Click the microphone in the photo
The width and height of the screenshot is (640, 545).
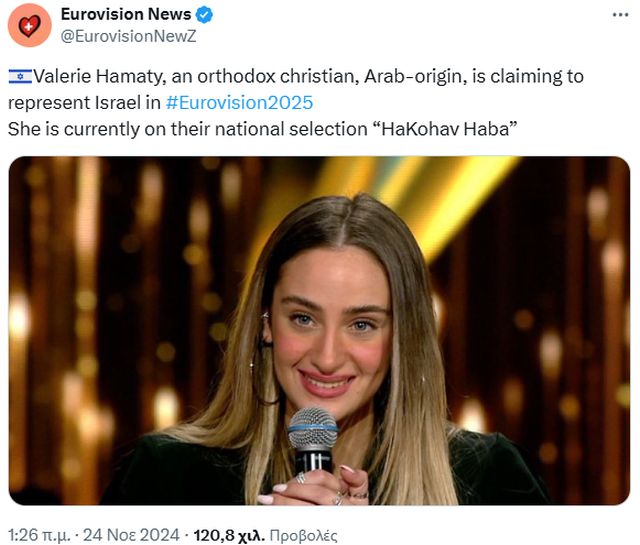313,439
